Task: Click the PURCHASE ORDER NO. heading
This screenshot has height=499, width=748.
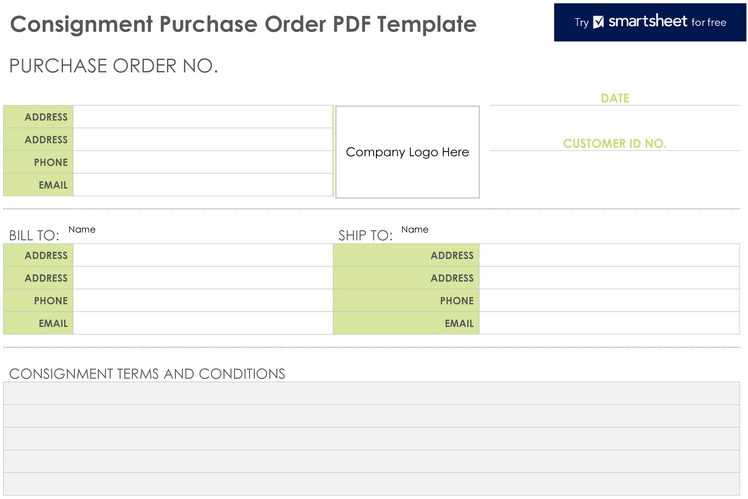Action: [x=114, y=66]
